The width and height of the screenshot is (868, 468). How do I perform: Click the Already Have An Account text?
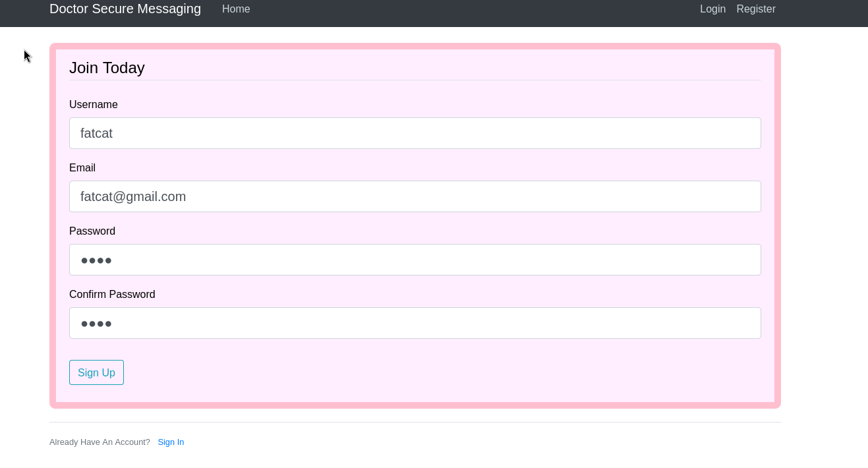100,442
